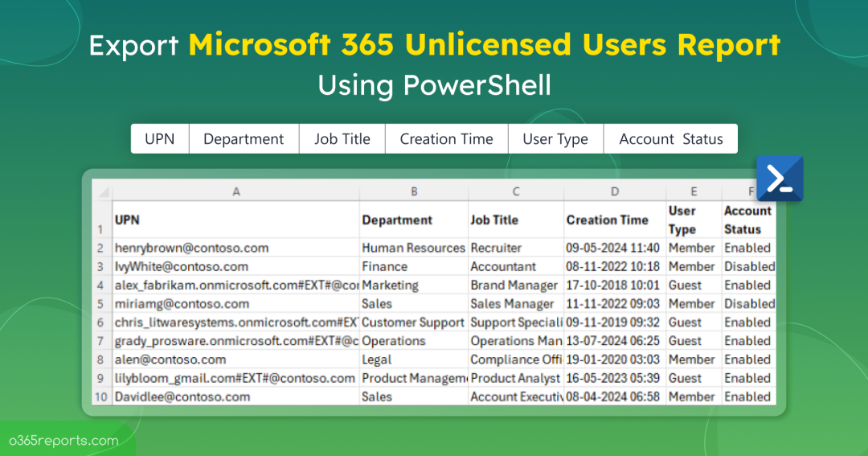Click cell henrybrown@contoso.com
This screenshot has width=868, height=456.
tap(235, 248)
